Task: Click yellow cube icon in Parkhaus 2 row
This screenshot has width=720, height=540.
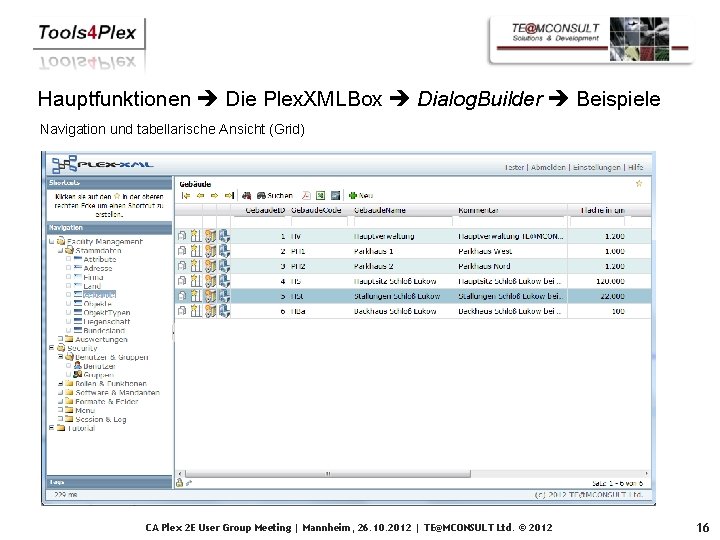Action: point(210,266)
